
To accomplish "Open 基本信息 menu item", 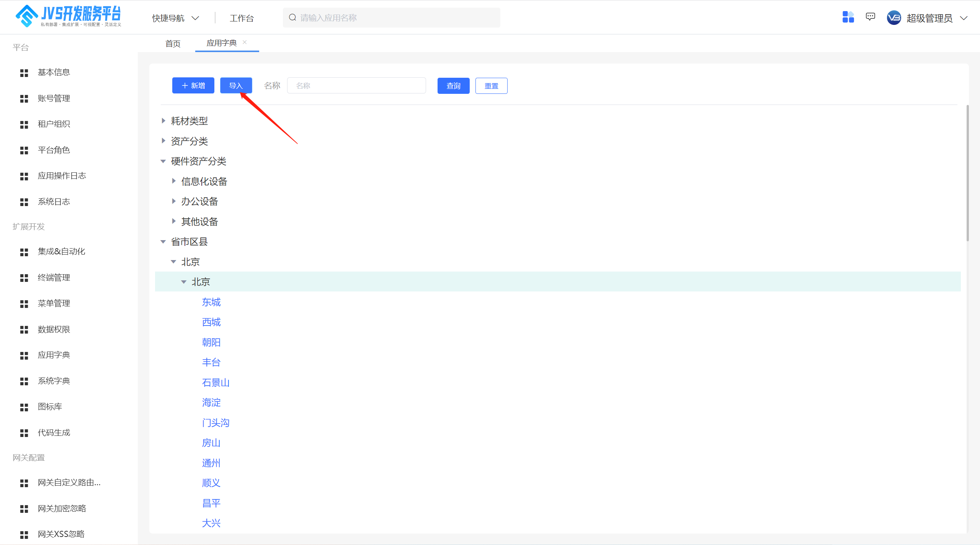I will 54,72.
